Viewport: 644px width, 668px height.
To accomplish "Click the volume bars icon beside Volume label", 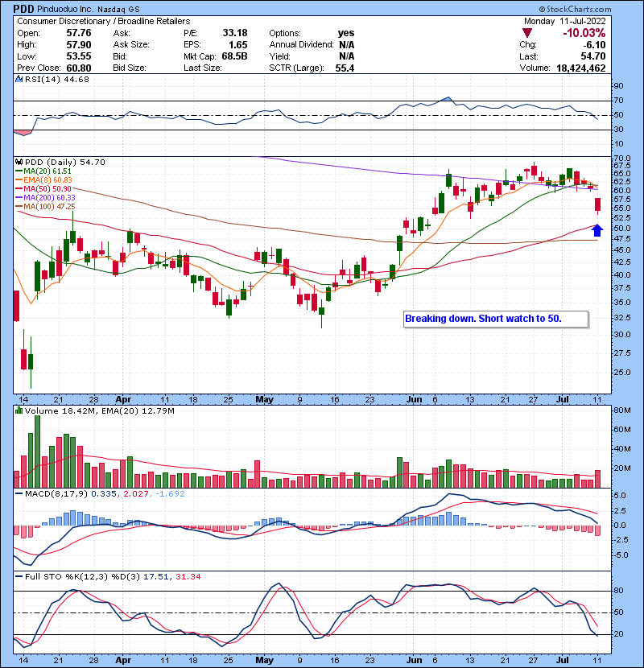I will point(19,410).
